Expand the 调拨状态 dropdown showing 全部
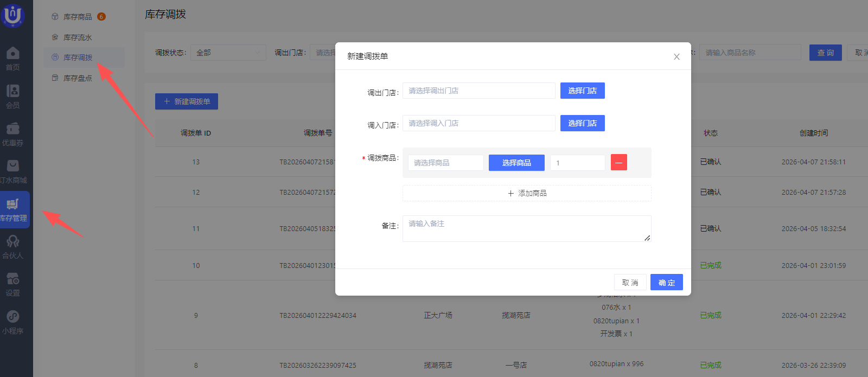 tap(228, 53)
